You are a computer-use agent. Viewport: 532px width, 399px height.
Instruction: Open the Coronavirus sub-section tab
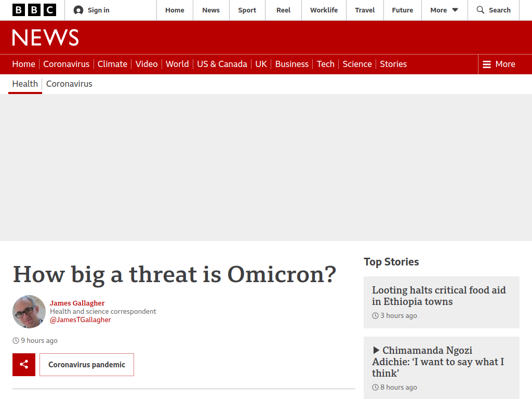pyautogui.click(x=69, y=84)
